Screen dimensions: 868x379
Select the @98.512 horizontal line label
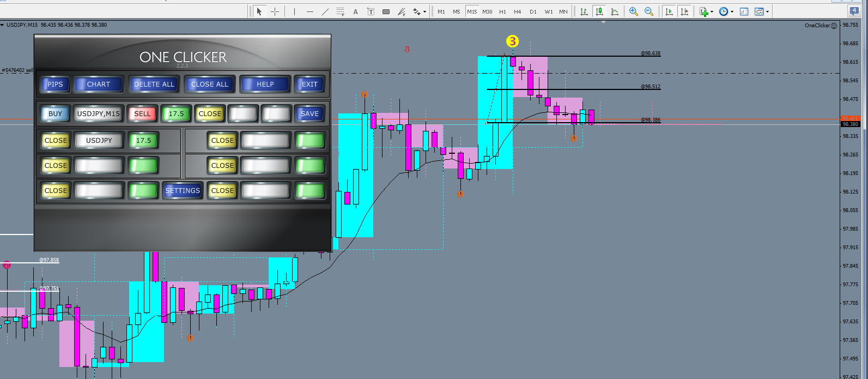651,86
